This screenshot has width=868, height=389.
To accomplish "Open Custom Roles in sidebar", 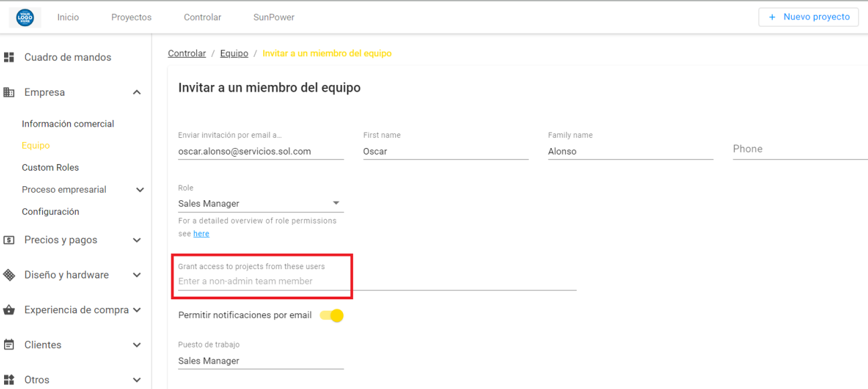I will [x=50, y=167].
